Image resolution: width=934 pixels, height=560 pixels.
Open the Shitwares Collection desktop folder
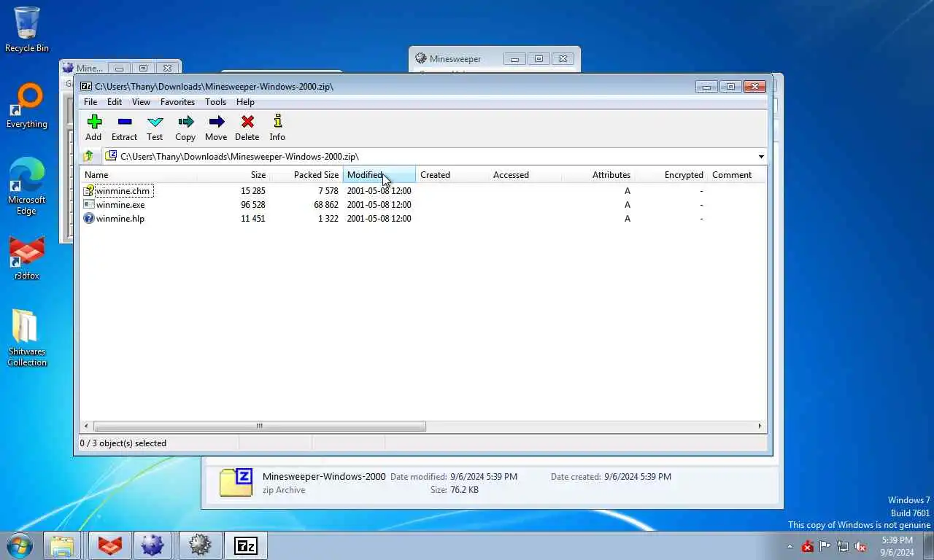tap(27, 338)
